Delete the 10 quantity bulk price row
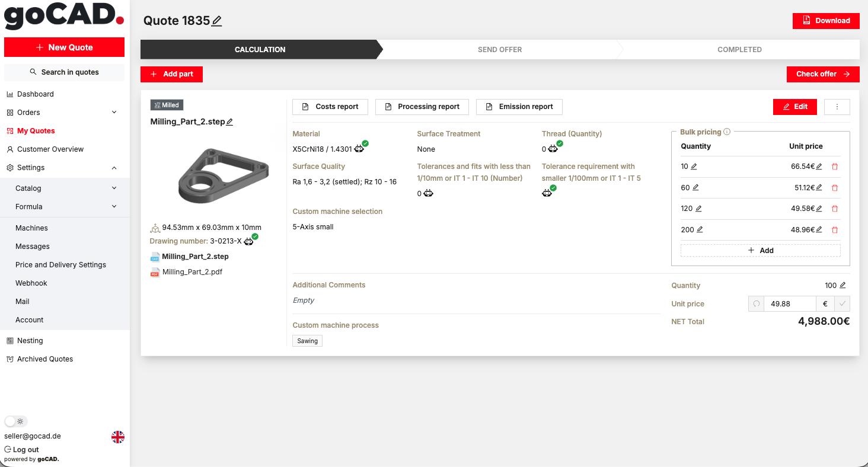Image resolution: width=868 pixels, height=467 pixels. pyautogui.click(x=835, y=167)
